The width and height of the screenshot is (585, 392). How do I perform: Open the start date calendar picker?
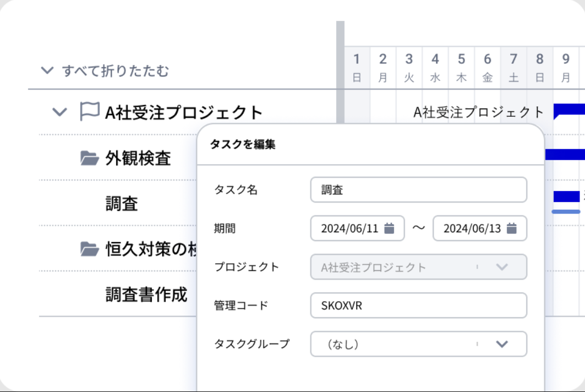(391, 228)
